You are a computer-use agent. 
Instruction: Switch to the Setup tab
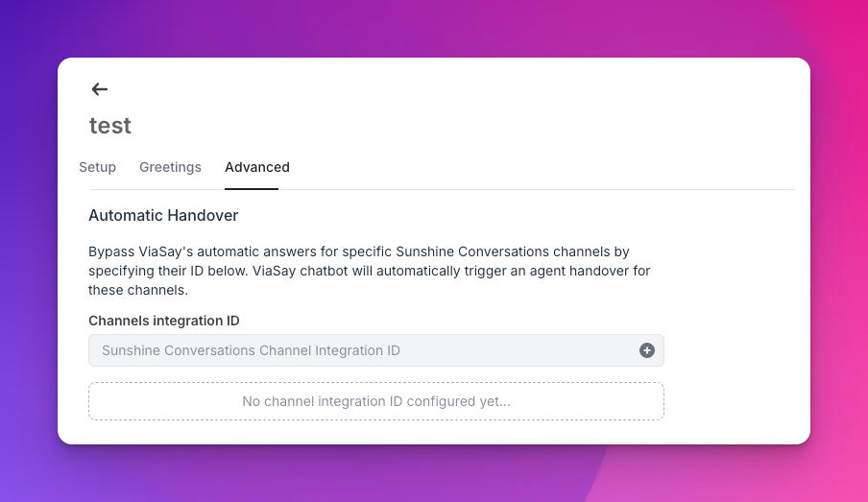tap(97, 167)
